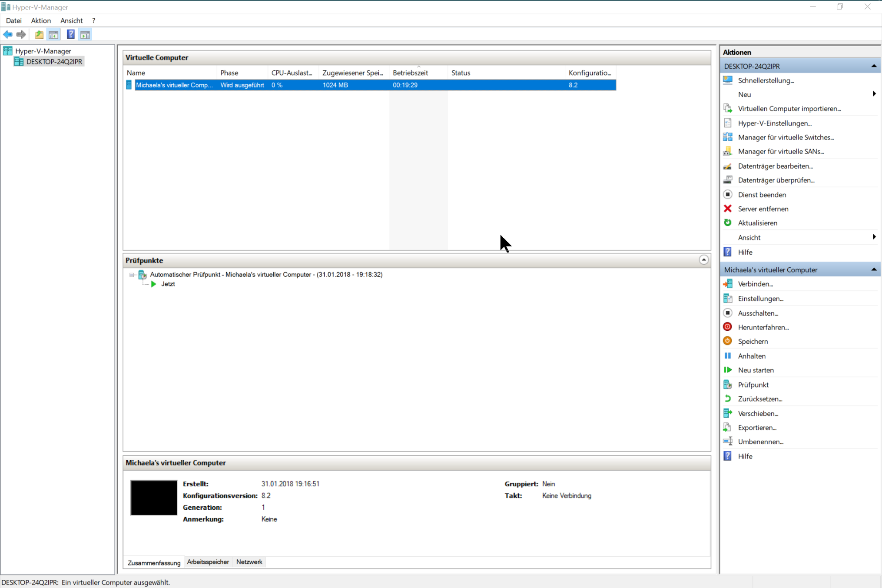Image resolution: width=882 pixels, height=588 pixels.
Task: Sort by the CPU-Auslastung column header
Action: (x=293, y=73)
